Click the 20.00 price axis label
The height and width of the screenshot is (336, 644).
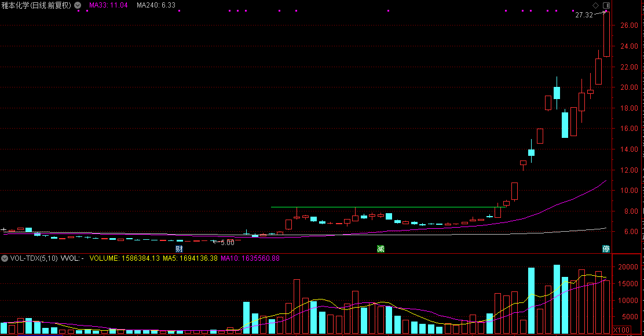pyautogui.click(x=629, y=87)
